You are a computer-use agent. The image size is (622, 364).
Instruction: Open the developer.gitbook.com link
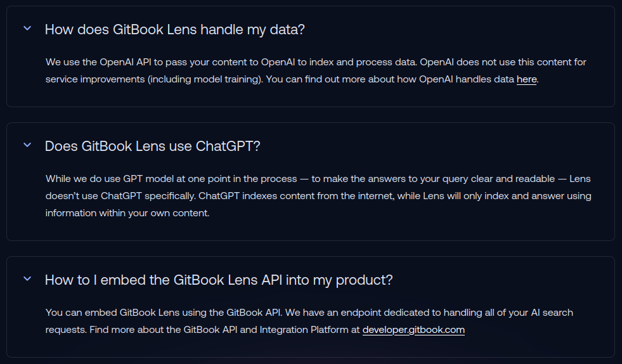click(413, 330)
